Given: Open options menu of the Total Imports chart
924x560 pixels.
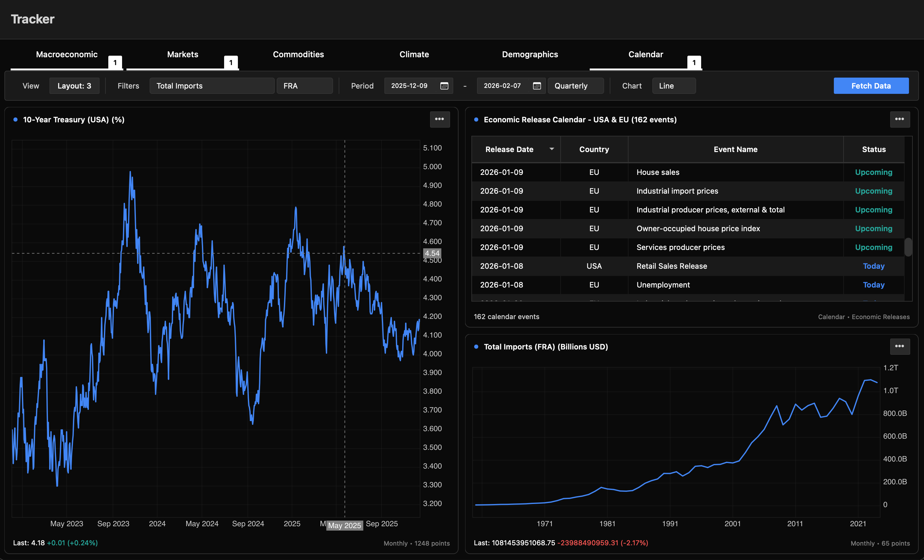Looking at the screenshot, I should [900, 346].
